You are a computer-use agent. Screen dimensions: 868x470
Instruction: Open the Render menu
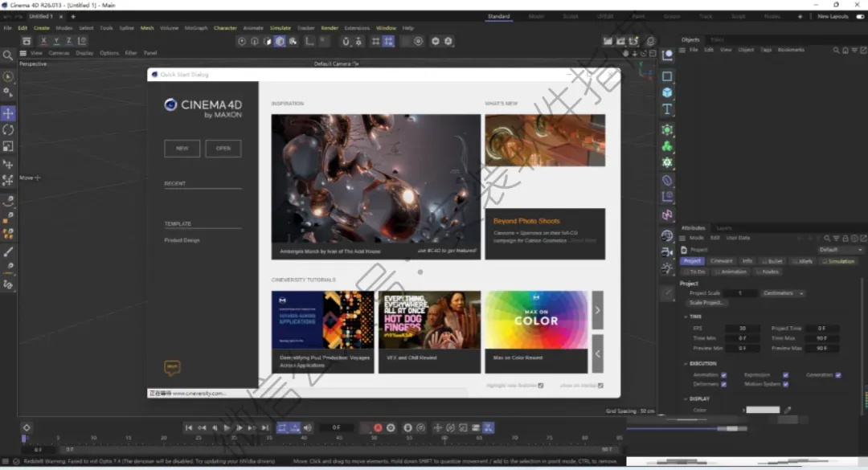(x=330, y=27)
